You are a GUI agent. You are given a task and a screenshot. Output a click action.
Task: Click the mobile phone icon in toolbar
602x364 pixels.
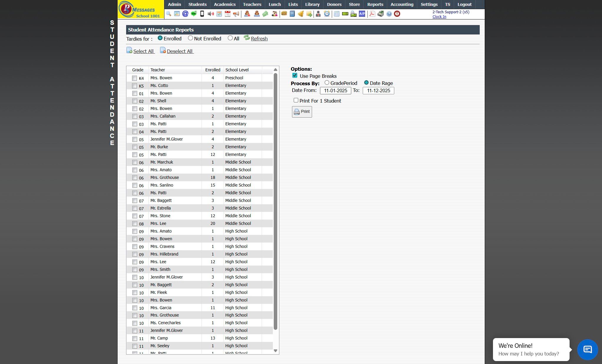point(202,14)
